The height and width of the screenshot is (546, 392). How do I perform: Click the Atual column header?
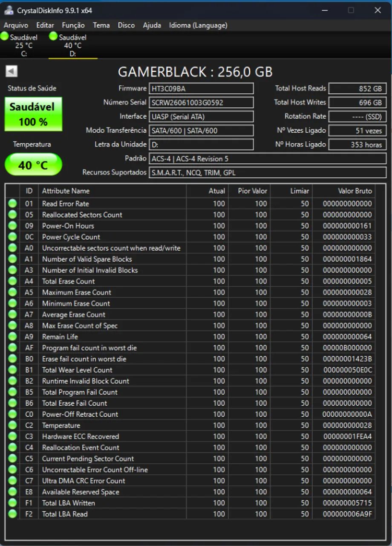click(x=207, y=191)
